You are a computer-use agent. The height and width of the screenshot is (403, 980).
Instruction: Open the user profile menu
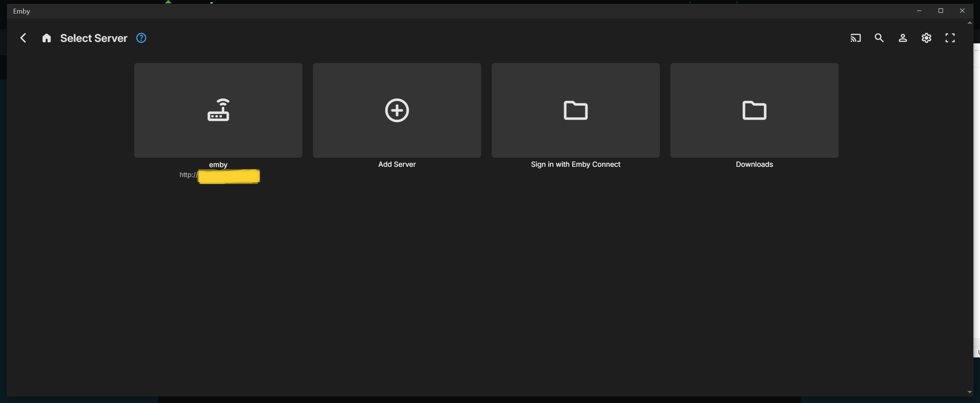(x=903, y=38)
